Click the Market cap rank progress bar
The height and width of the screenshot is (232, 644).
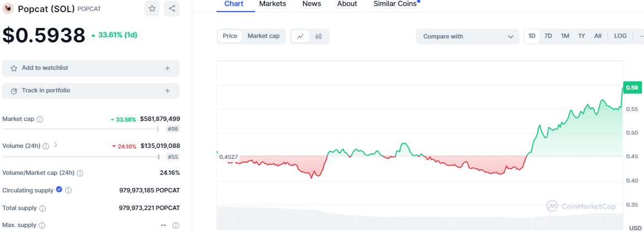click(80, 129)
